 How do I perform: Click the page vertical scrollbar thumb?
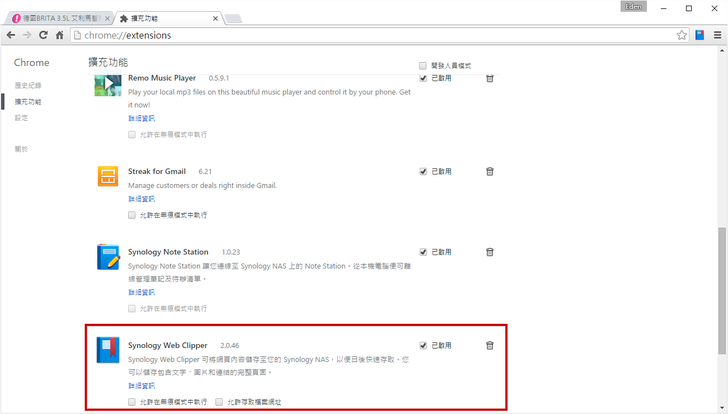(x=722, y=291)
